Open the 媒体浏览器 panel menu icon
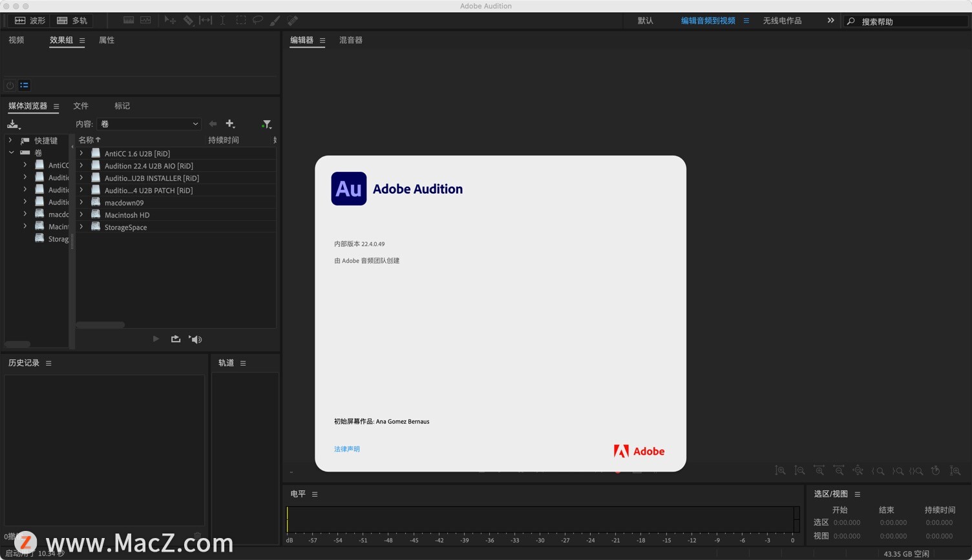 (x=56, y=106)
